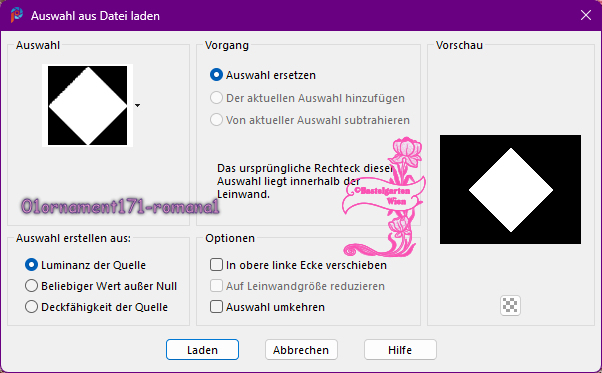Close the Auswahl aus Datei laden dialog
This screenshot has height=373, width=602.
point(585,15)
